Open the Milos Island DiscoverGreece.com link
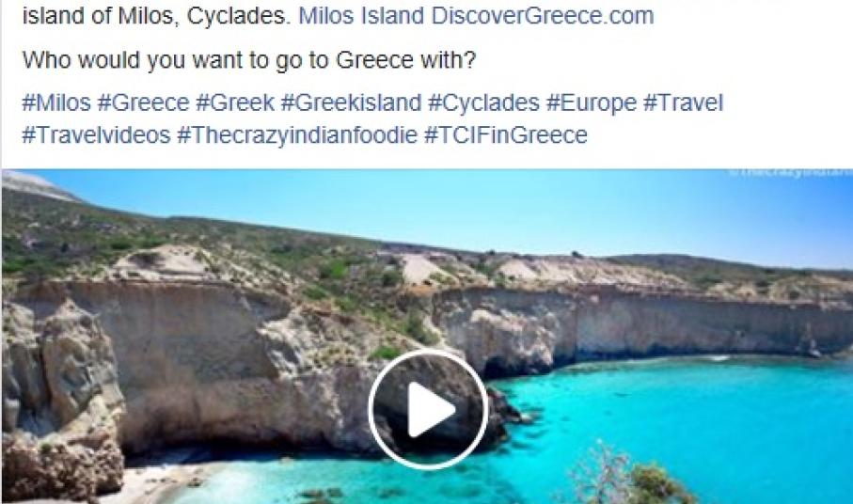The width and height of the screenshot is (853, 504). click(x=476, y=16)
